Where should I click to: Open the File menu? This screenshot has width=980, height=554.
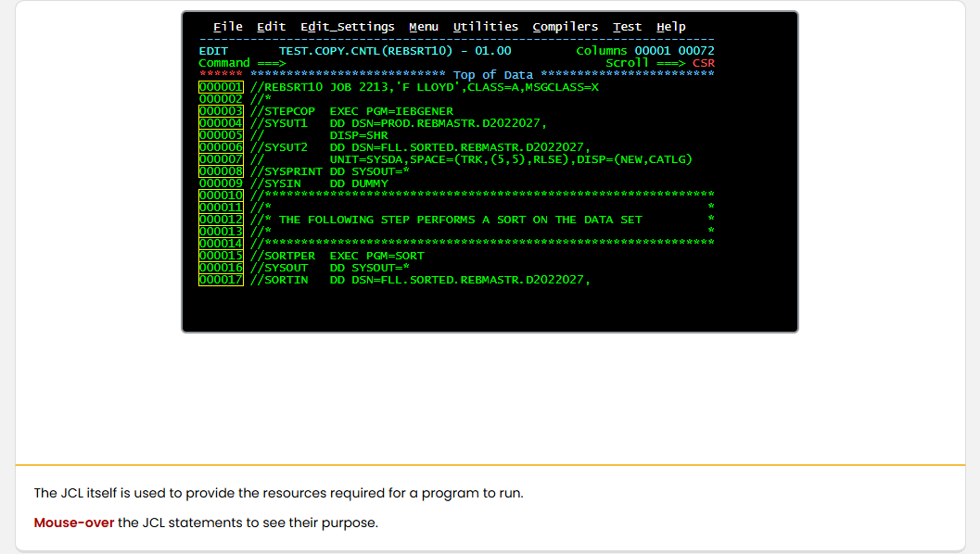tap(227, 27)
